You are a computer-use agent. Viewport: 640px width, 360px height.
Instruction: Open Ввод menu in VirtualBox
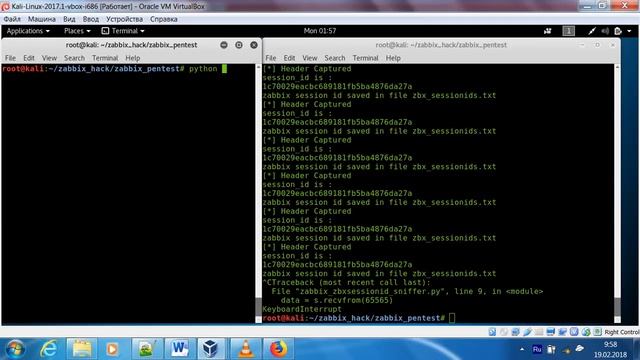coord(91,19)
